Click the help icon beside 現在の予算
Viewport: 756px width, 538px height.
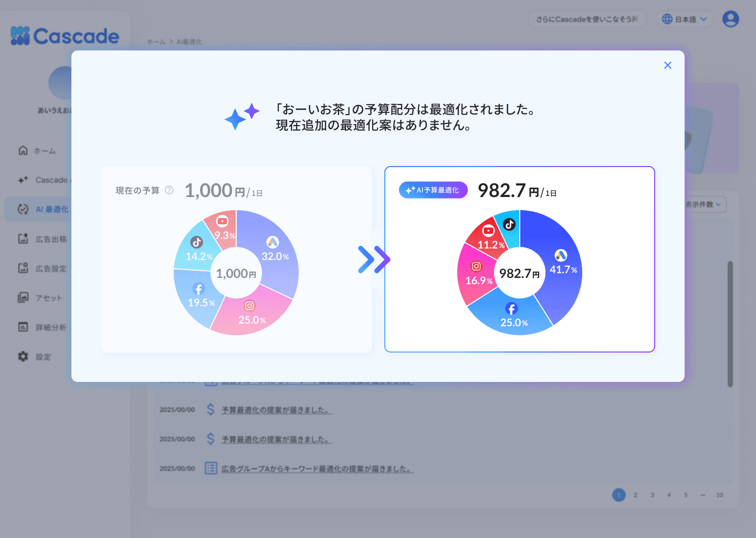[x=169, y=190]
